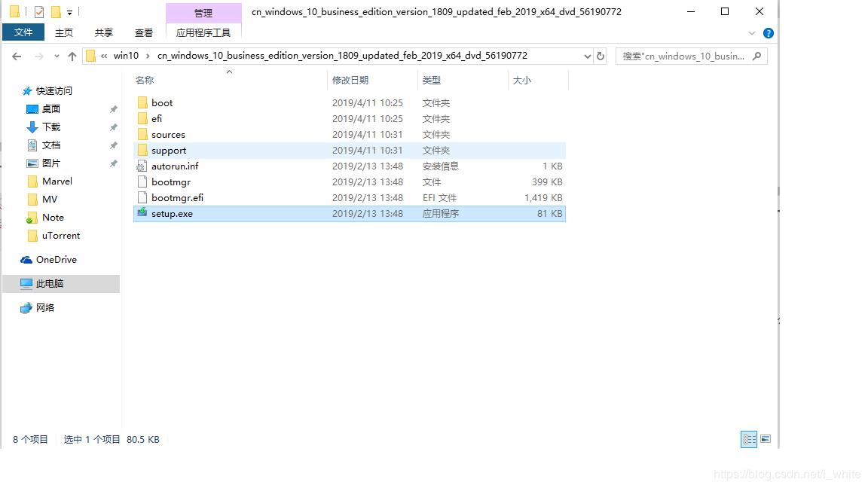This screenshot has width=868, height=488.
Task: Select the setup.exe application icon
Action: [x=142, y=213]
